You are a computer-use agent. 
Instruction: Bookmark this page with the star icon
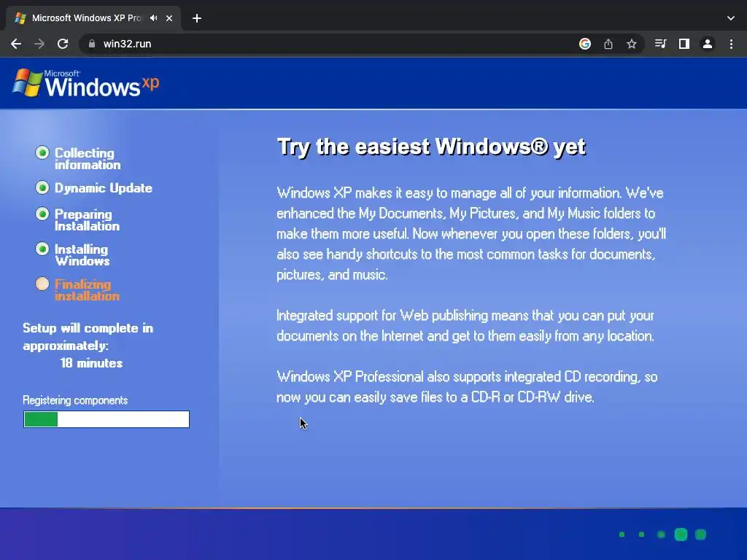tap(631, 44)
